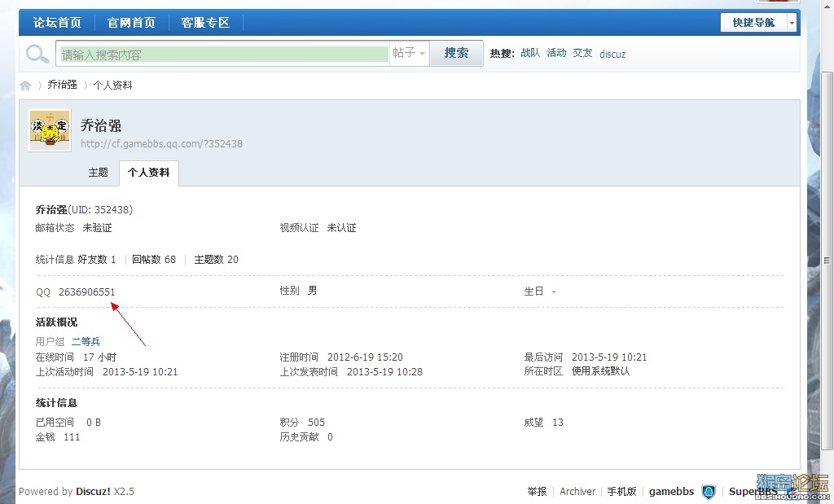This screenshot has width=834, height=504.
Task: Select the QQ number 2636906551
Action: (x=86, y=291)
